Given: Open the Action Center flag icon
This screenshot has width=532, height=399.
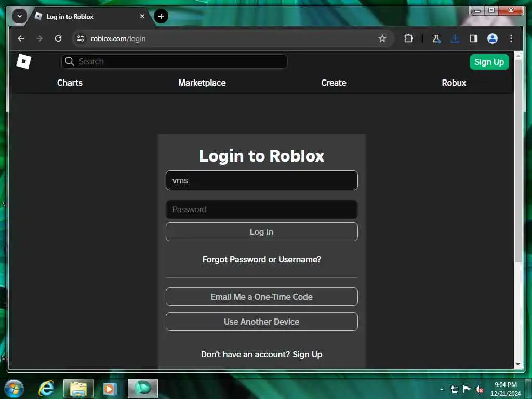Looking at the screenshot, I should [467, 389].
